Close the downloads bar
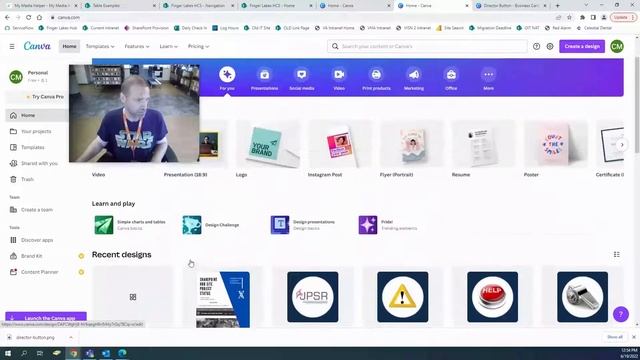This screenshot has height=360, width=640. click(x=633, y=337)
